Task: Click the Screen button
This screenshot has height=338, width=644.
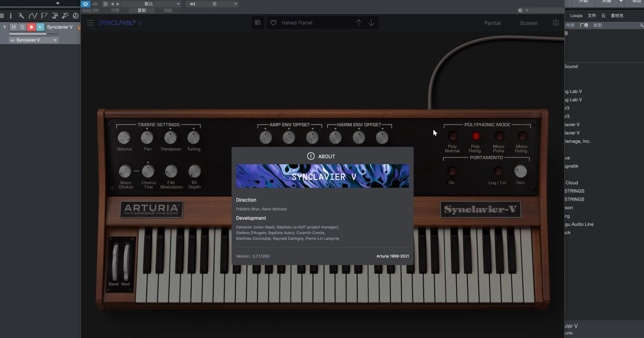Action: tap(528, 23)
